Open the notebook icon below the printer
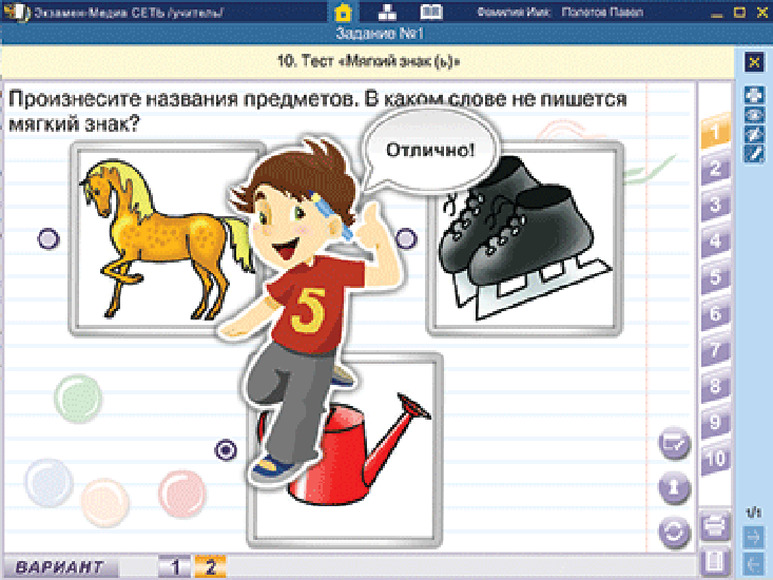The height and width of the screenshot is (580, 773). pos(715,562)
